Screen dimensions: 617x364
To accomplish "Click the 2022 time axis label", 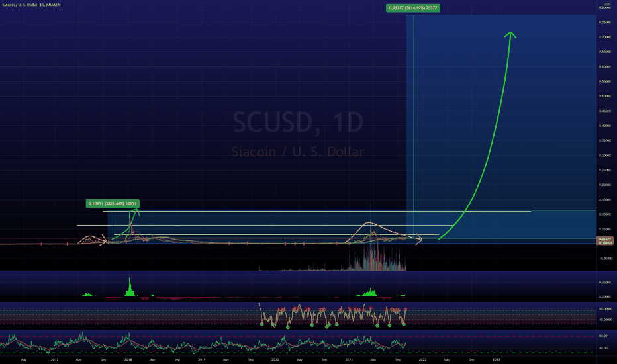I will 422,359.
